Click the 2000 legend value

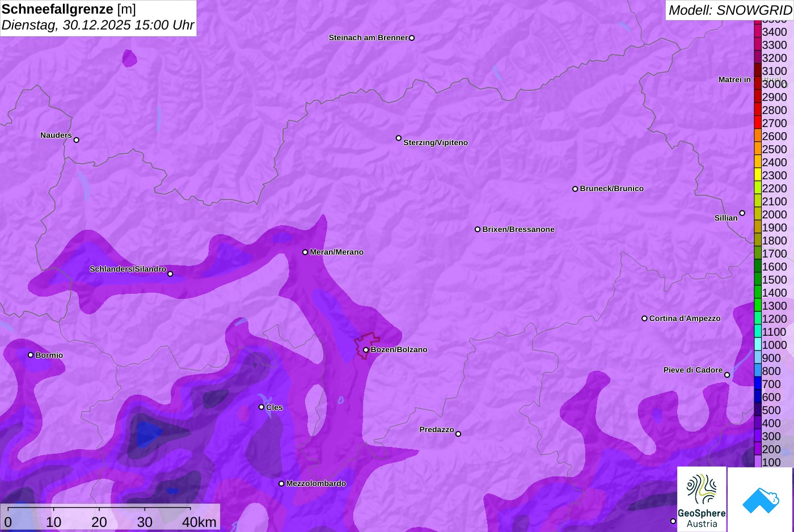774,214
